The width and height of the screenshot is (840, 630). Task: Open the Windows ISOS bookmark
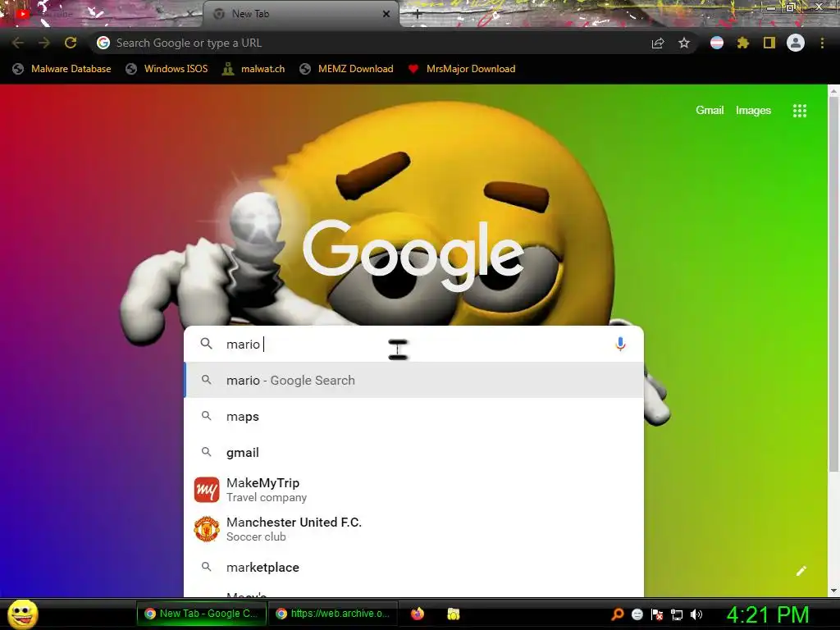[x=167, y=69]
